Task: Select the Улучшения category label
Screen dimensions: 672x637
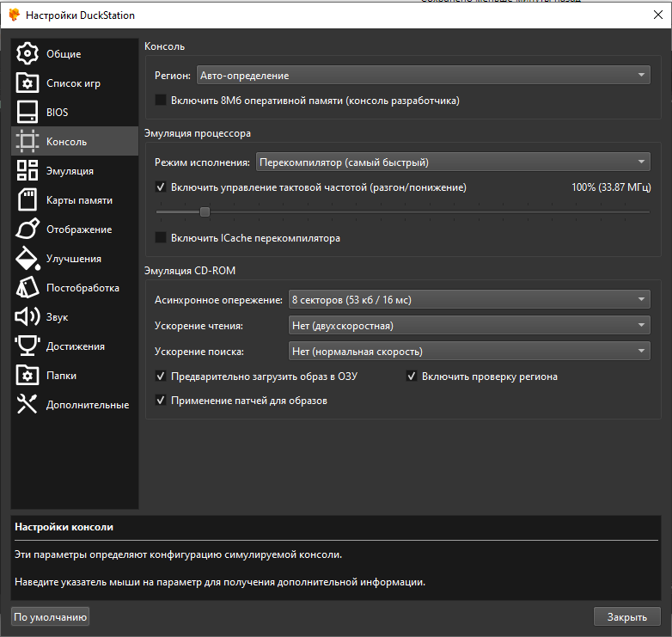Action: click(x=74, y=259)
